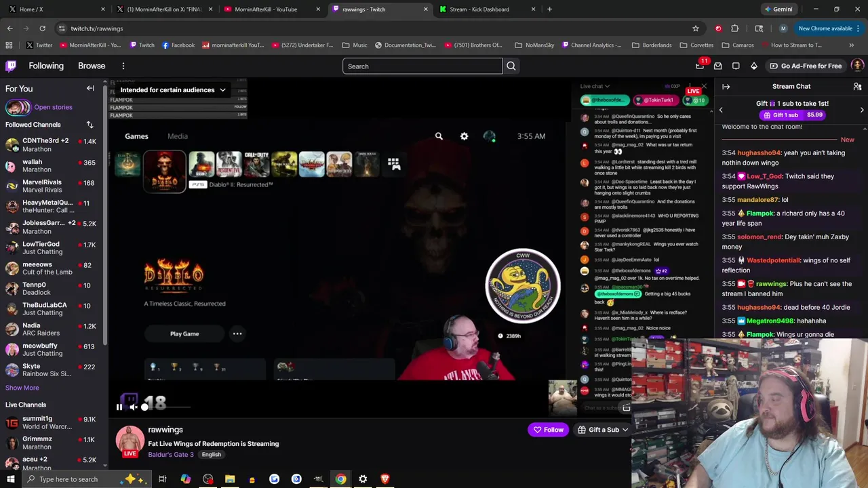Switch to Stream - Kick Dashboard tab
The image size is (868, 488).
(486, 9)
